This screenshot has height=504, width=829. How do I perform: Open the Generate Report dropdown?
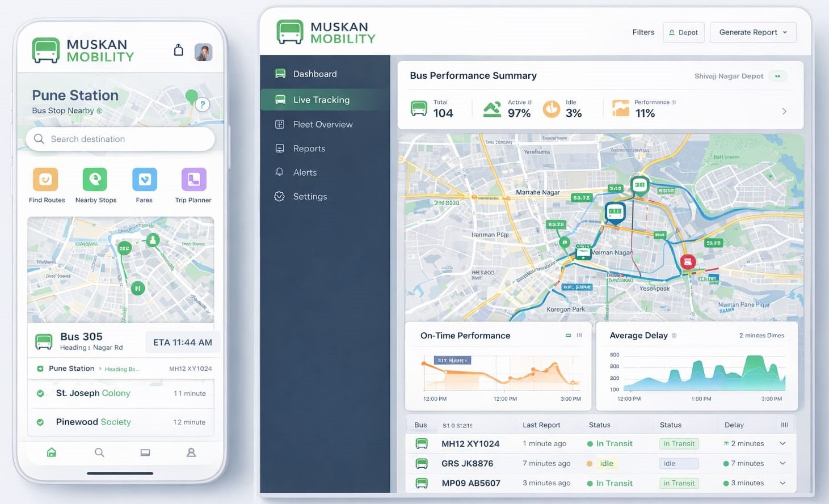click(752, 32)
